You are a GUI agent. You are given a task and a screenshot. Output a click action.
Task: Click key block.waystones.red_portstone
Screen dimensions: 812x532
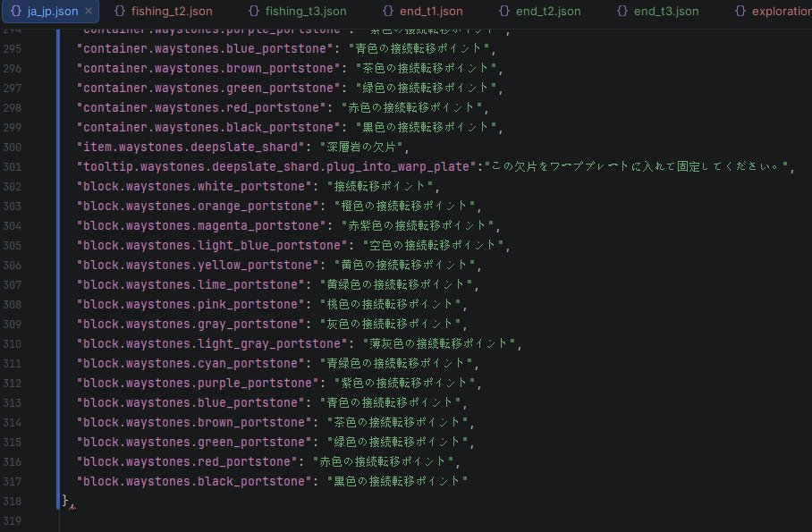pyautogui.click(x=187, y=462)
